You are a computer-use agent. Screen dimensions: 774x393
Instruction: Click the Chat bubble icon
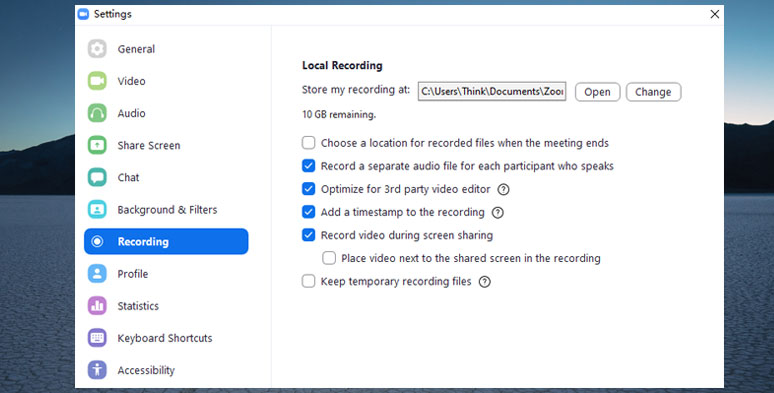coord(97,177)
